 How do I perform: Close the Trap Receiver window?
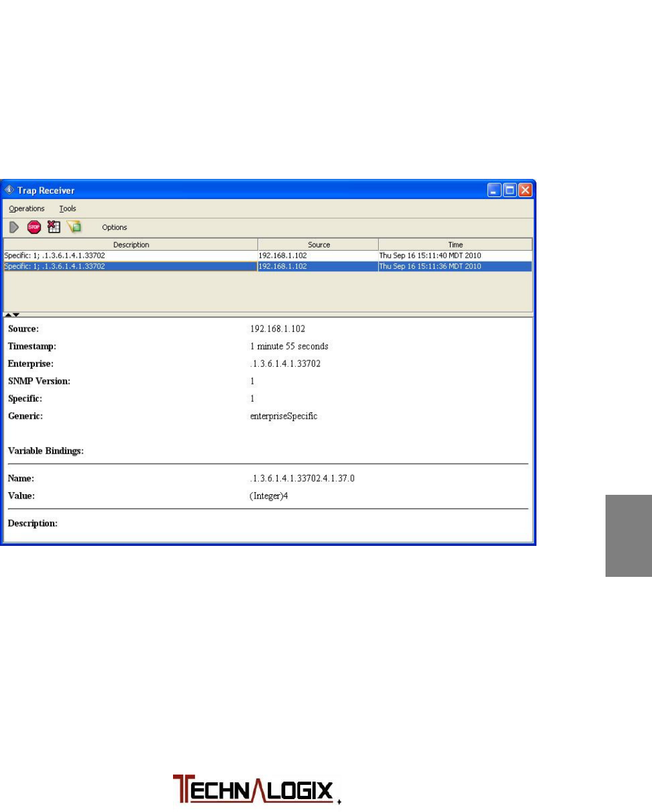pyautogui.click(x=525, y=190)
